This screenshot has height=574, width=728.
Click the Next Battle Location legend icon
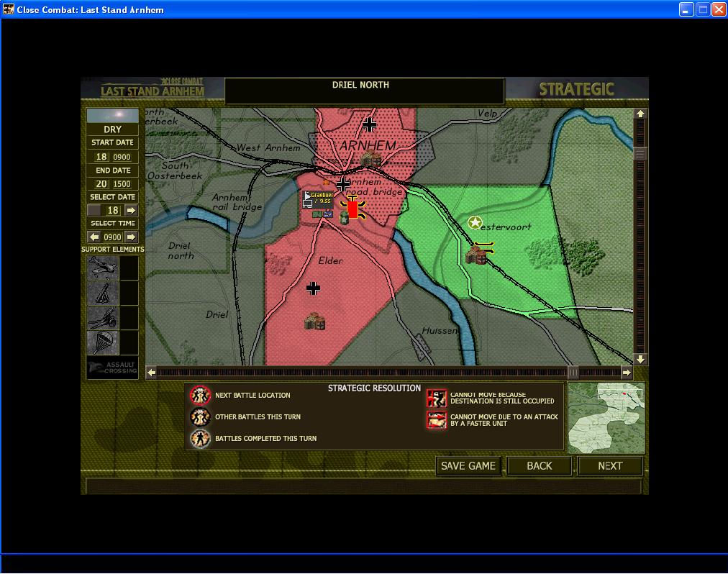(x=200, y=396)
